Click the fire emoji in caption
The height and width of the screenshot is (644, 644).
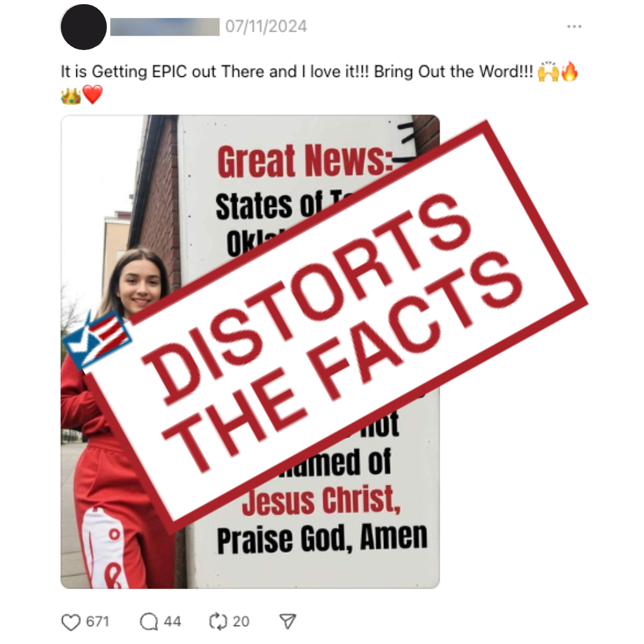(x=569, y=72)
